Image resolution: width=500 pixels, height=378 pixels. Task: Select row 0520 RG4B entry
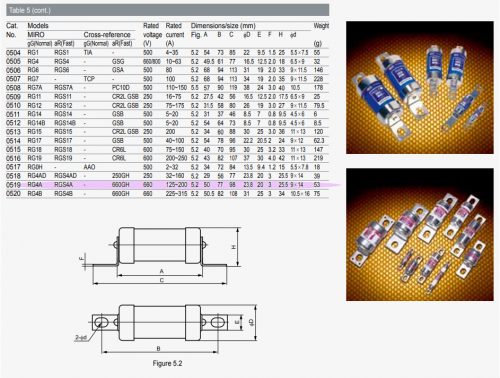(x=167, y=194)
